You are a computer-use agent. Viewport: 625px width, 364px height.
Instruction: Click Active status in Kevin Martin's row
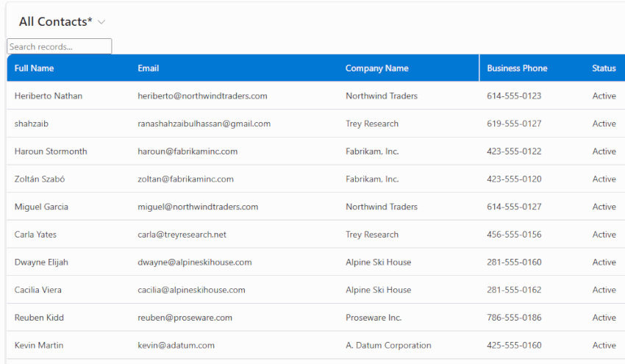(604, 346)
